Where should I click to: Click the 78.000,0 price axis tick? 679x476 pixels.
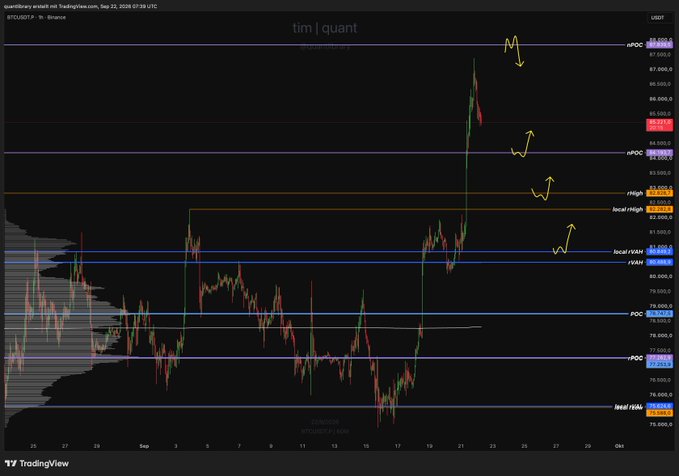pyautogui.click(x=660, y=336)
